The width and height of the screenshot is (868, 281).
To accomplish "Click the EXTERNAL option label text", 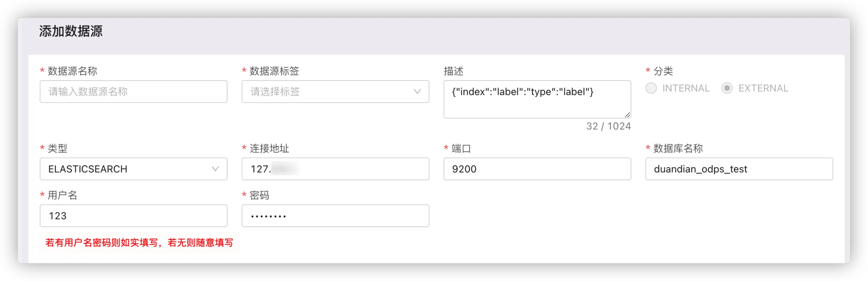I will 763,88.
